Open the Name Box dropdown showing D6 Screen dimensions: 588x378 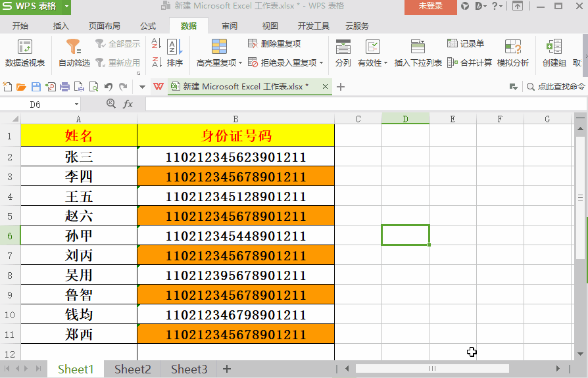click(76, 105)
